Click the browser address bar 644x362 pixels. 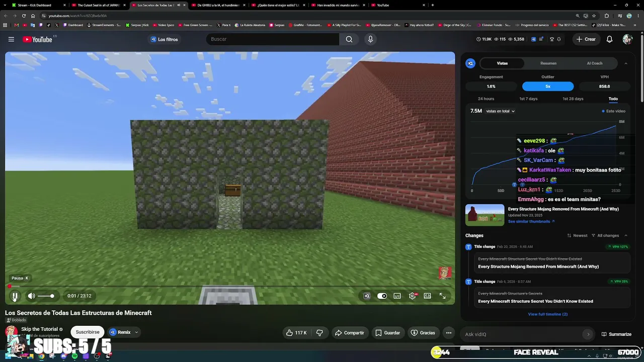pyautogui.click(x=307, y=16)
